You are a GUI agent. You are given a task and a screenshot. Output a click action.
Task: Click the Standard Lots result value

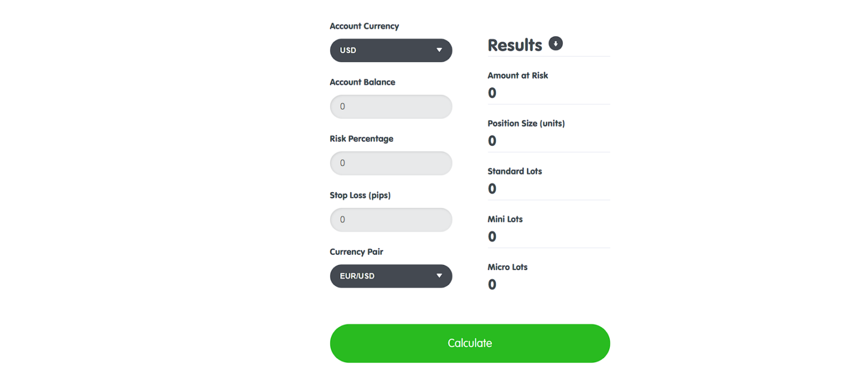[x=492, y=189]
